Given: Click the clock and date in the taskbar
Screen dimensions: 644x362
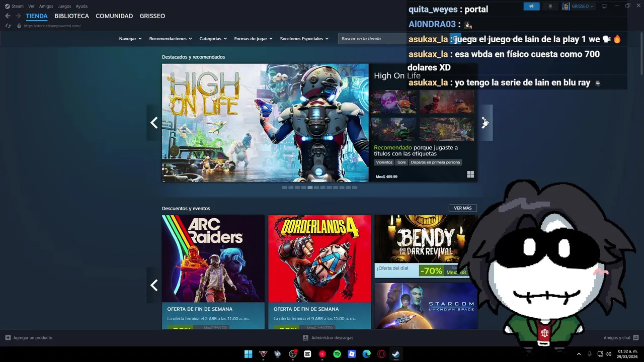Looking at the screenshot, I should coord(627,354).
